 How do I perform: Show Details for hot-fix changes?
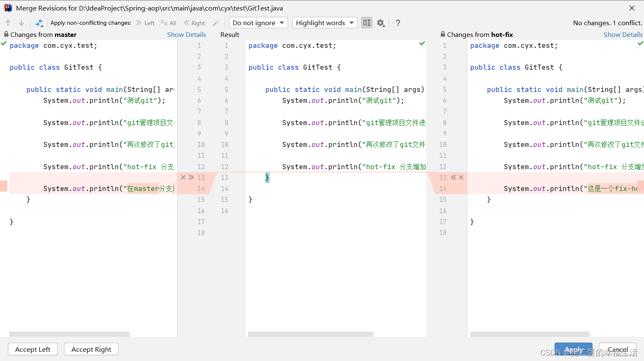click(x=623, y=34)
